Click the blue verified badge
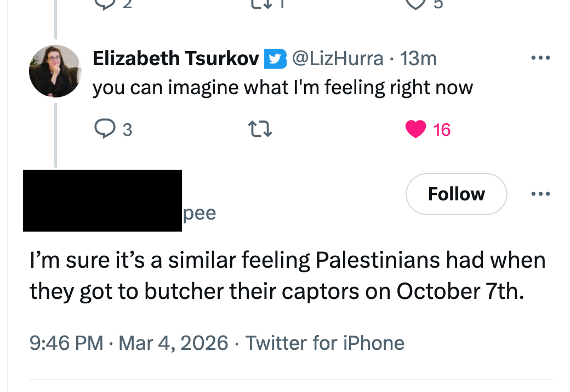 point(275,59)
